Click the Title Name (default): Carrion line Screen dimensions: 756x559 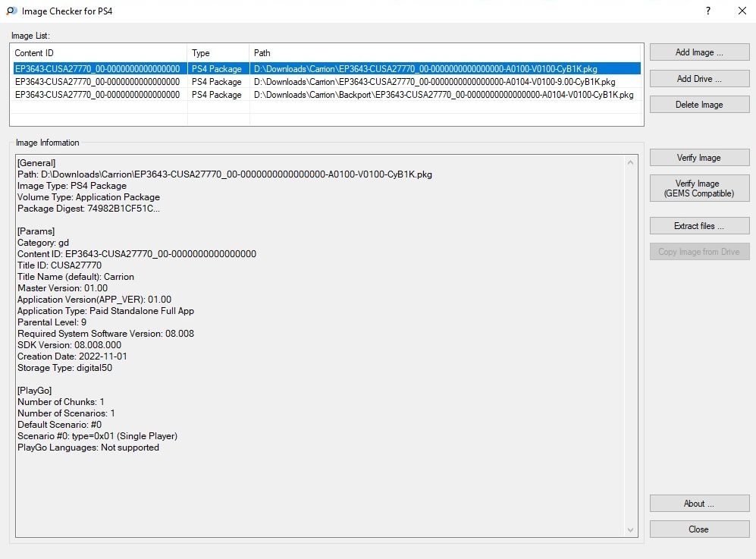click(x=76, y=277)
